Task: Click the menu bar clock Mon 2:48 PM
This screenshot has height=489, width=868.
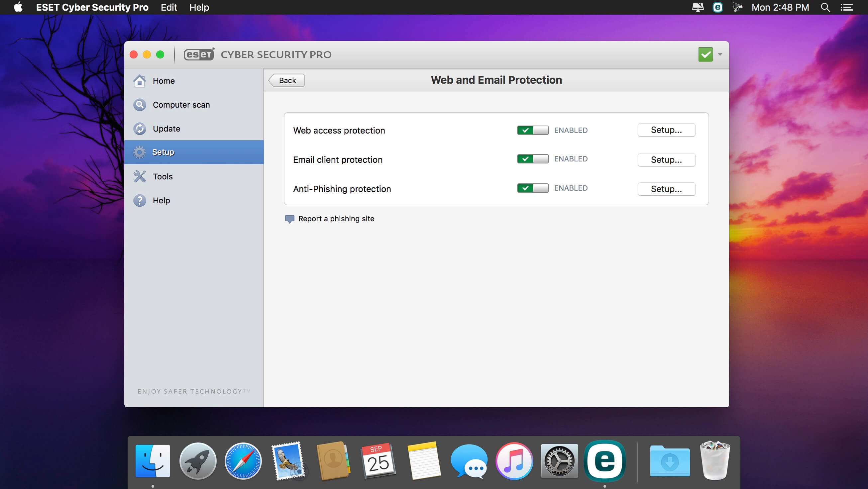Action: [780, 7]
